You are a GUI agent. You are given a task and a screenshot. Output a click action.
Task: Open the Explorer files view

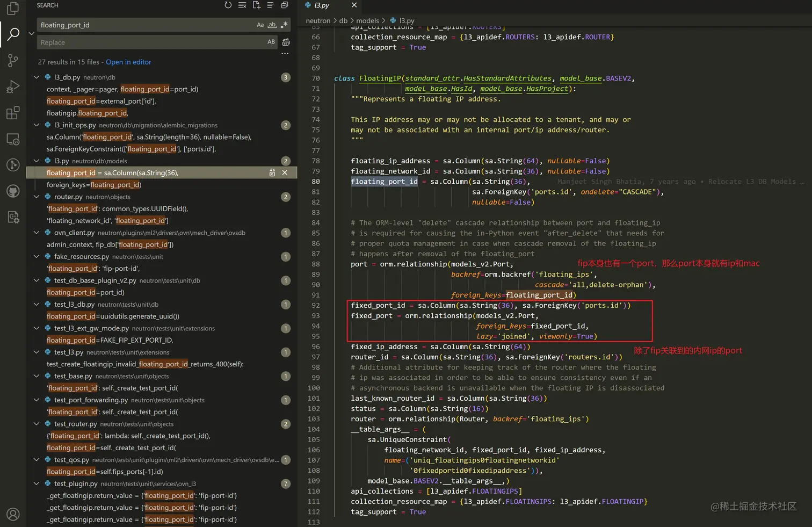click(13, 9)
